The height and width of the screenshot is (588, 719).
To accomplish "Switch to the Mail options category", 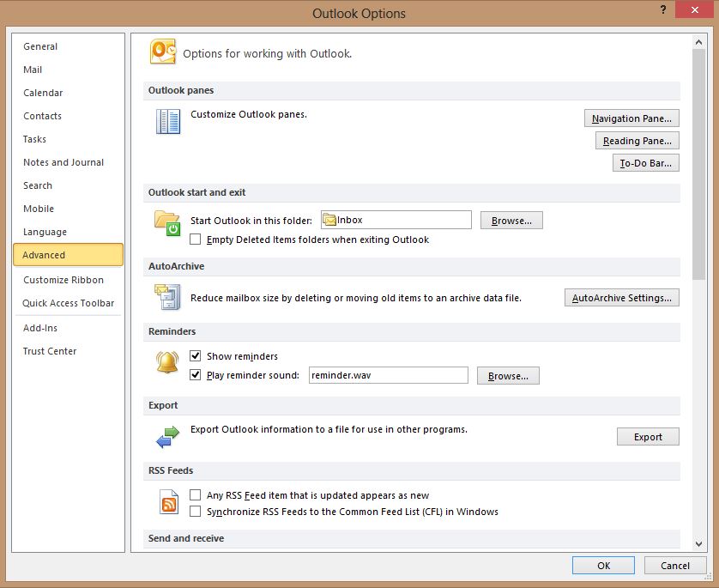I will (x=69, y=70).
